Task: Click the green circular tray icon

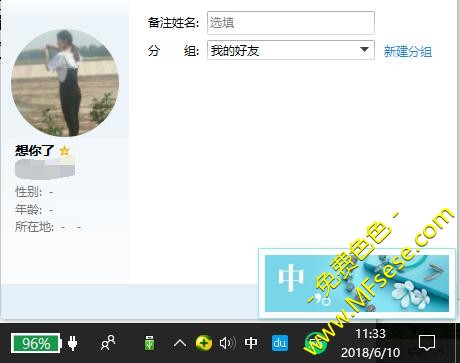Action: point(315,343)
